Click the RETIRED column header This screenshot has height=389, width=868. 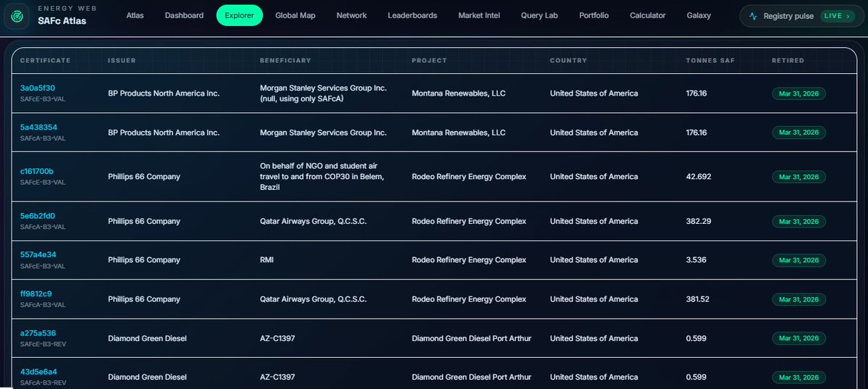tap(788, 60)
